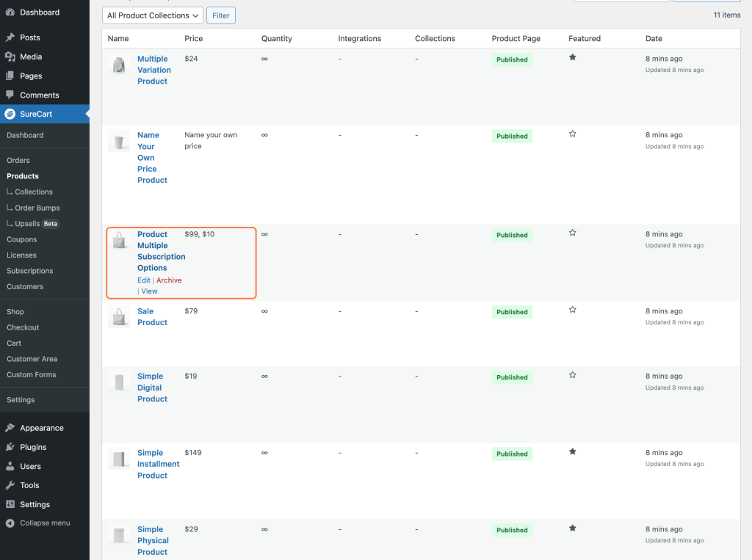The image size is (752, 560).
Task: Click the Comments bubble icon
Action: pos(10,95)
